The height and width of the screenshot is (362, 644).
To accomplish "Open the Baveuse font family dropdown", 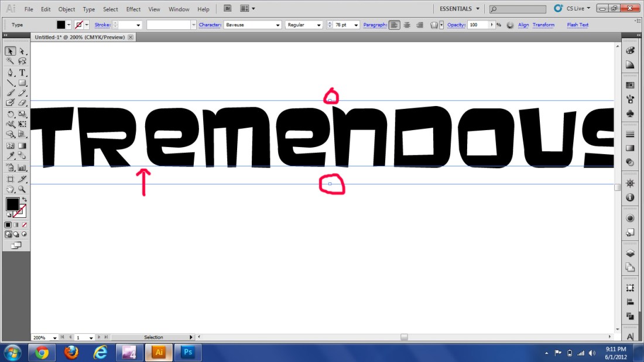I will pyautogui.click(x=278, y=25).
